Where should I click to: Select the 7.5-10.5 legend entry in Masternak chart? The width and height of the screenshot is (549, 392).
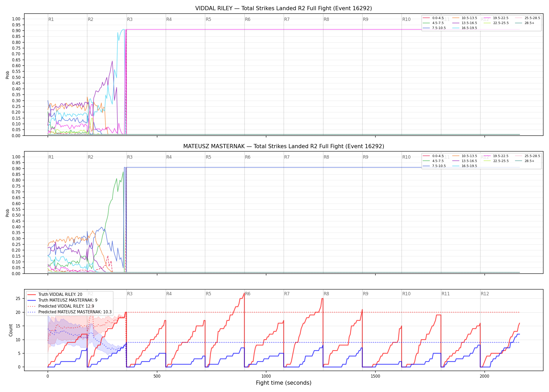(434, 166)
